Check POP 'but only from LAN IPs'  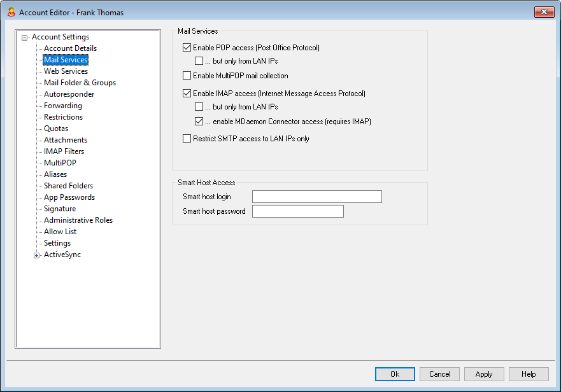point(199,61)
